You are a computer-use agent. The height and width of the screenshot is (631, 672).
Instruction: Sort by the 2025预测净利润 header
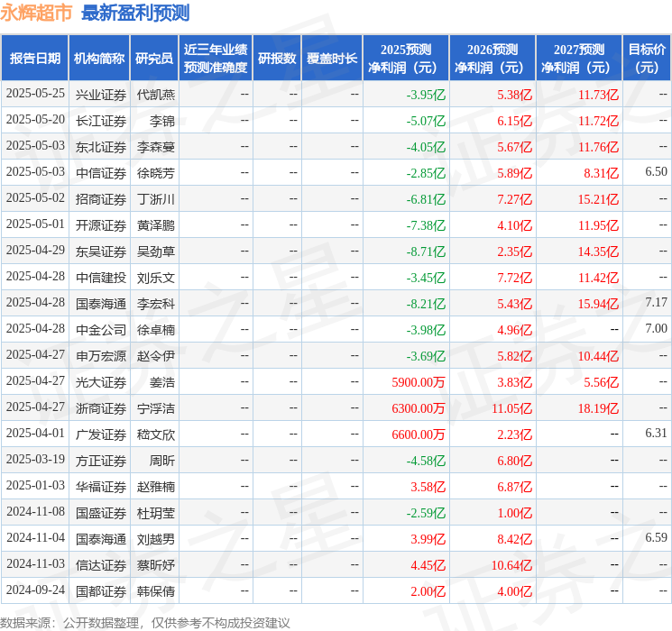pos(406,58)
